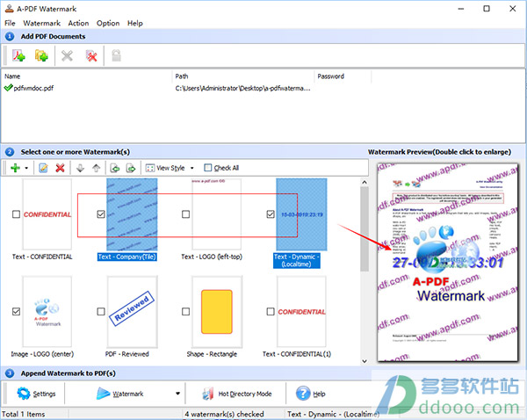Click the Import watermark icon
527x420 pixels.
(x=115, y=168)
